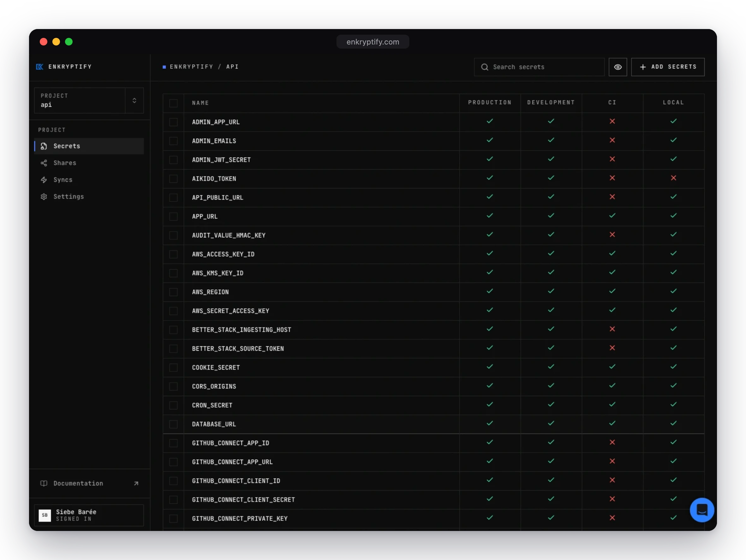Open the blue chat support bubble
Viewport: 746px width, 560px height.
(702, 510)
